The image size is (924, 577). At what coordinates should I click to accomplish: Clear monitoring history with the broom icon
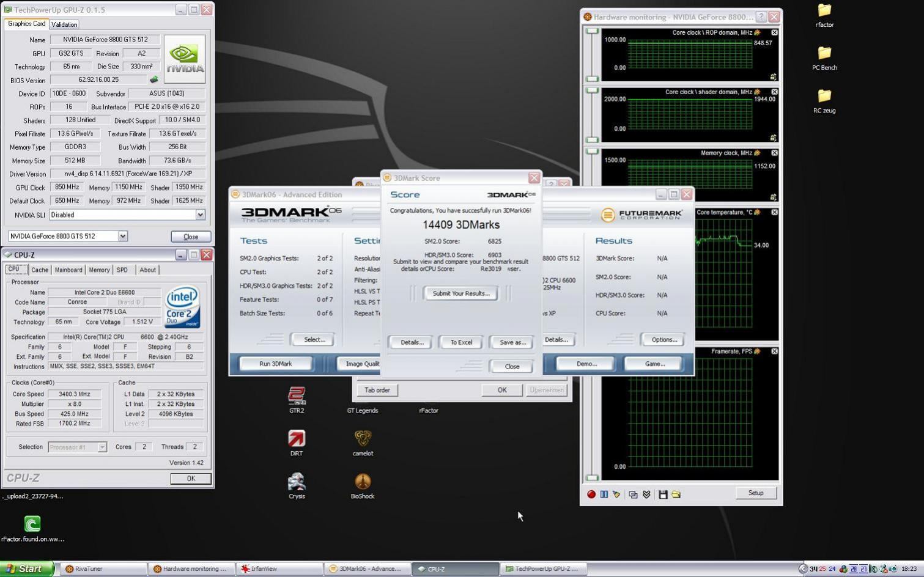[616, 494]
